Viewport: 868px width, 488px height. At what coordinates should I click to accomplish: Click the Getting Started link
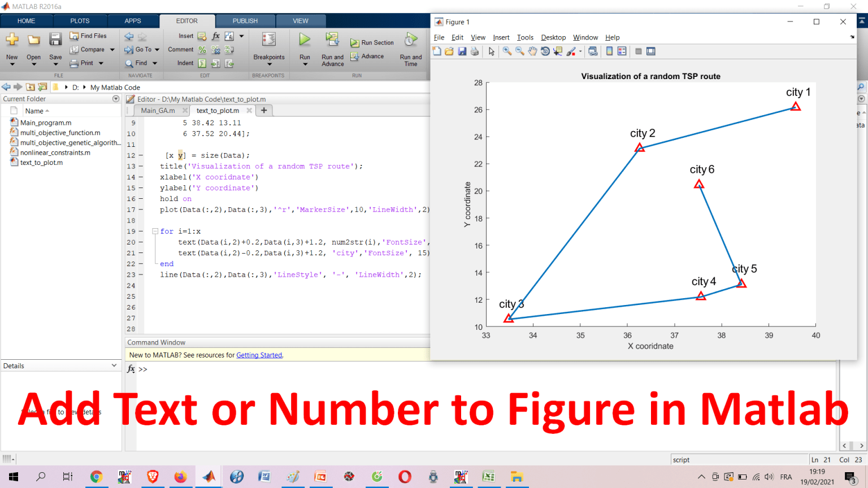259,355
